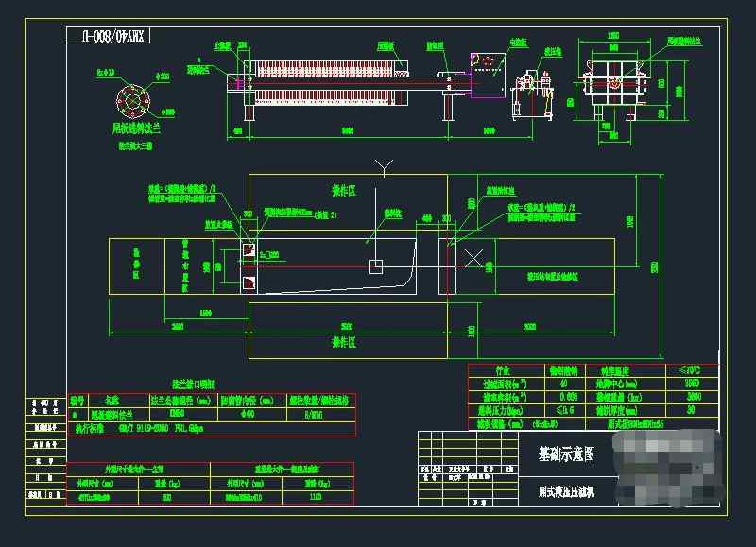This screenshot has height=547, width=756.
Task: Click the Y-shaped symbol above the plan view
Action: click(x=382, y=168)
